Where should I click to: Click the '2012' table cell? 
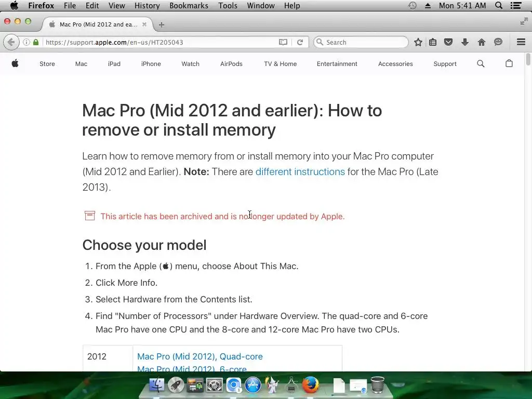(108, 358)
